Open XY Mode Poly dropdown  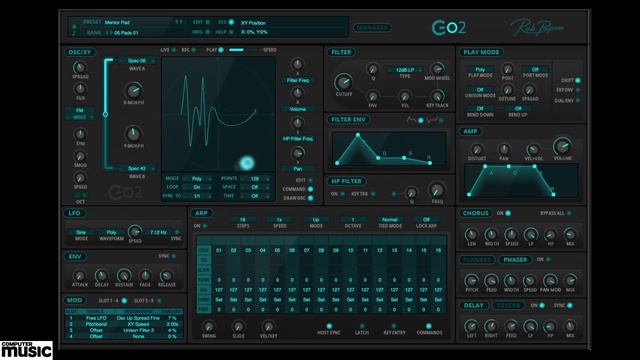tap(197, 179)
